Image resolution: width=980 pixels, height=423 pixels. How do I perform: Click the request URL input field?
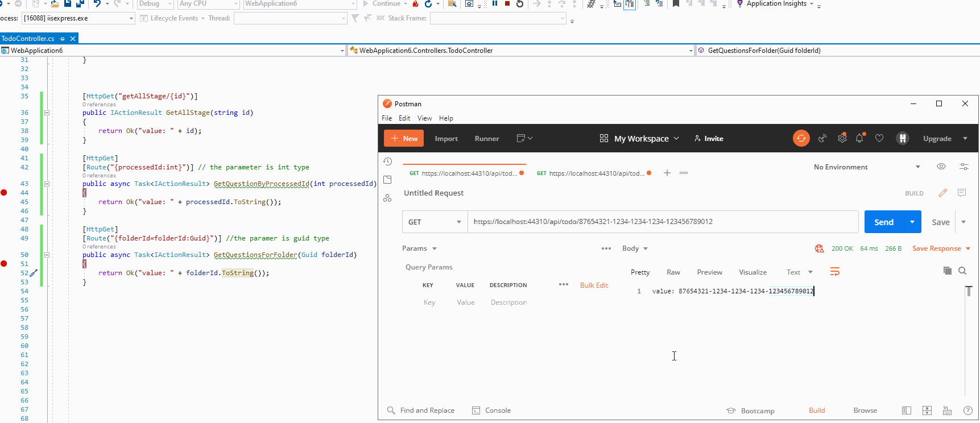coord(663,222)
